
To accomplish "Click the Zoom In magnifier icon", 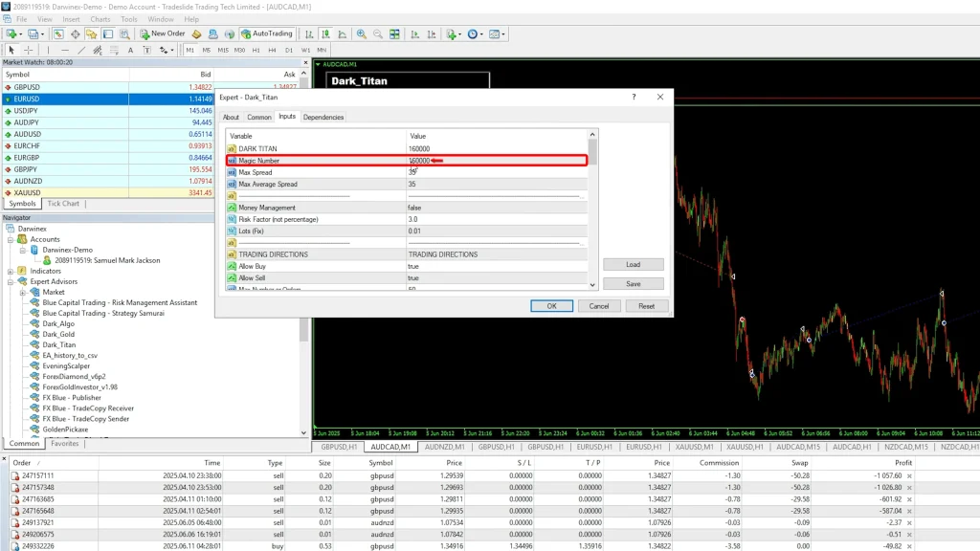I will pyautogui.click(x=361, y=33).
